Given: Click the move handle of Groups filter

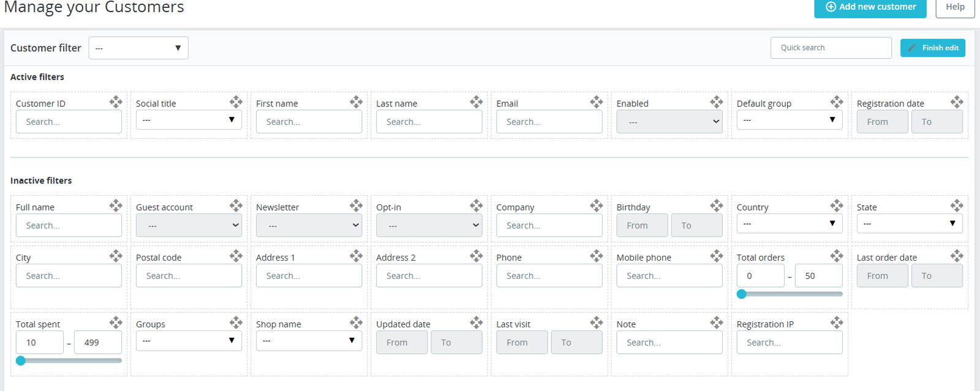Looking at the screenshot, I should [236, 322].
